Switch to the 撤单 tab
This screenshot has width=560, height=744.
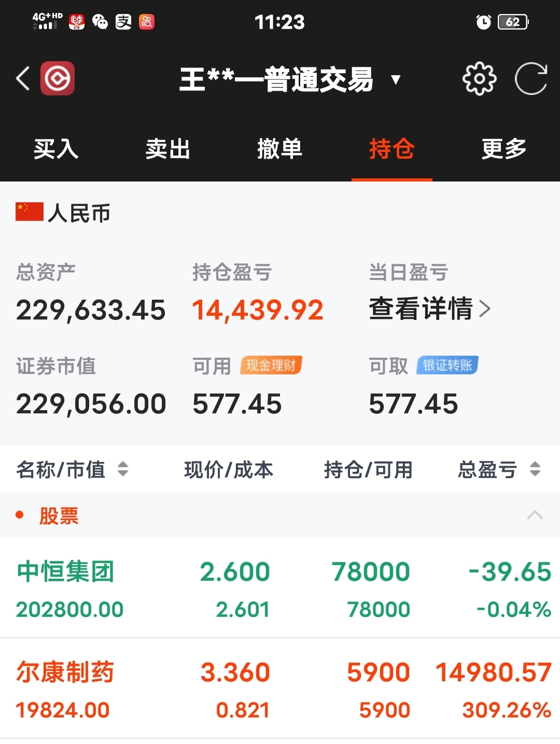280,149
